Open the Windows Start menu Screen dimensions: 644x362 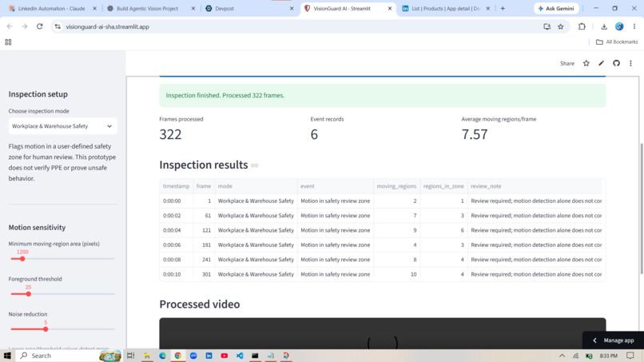(7, 356)
